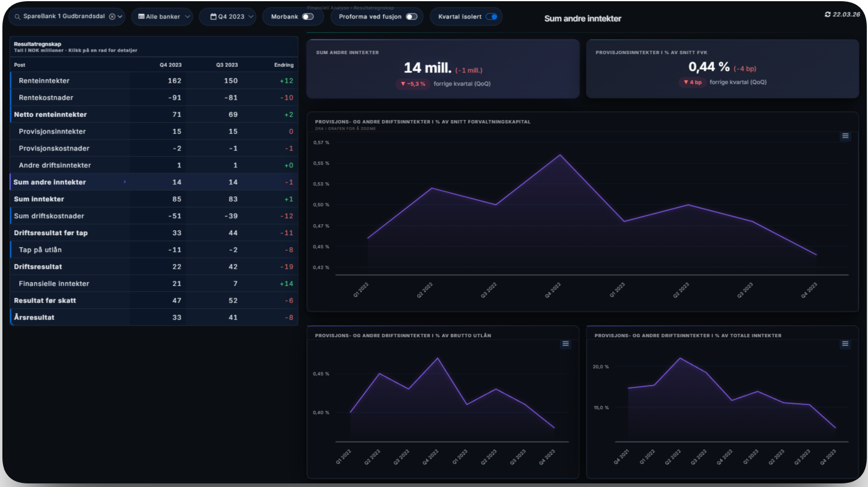Select the Rentekostnader row
Viewport: 868px width, 487px height.
coord(154,97)
